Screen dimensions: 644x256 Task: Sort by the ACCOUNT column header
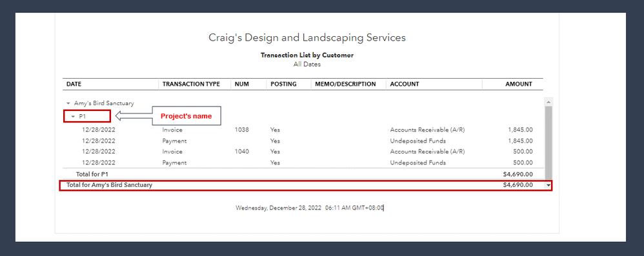pos(405,84)
